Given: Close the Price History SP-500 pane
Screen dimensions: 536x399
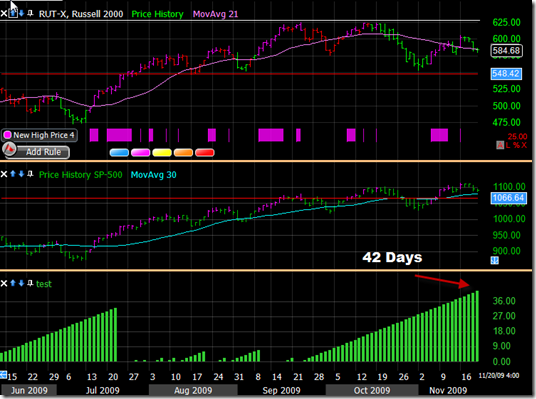Looking at the screenshot, I should coord(4,174).
